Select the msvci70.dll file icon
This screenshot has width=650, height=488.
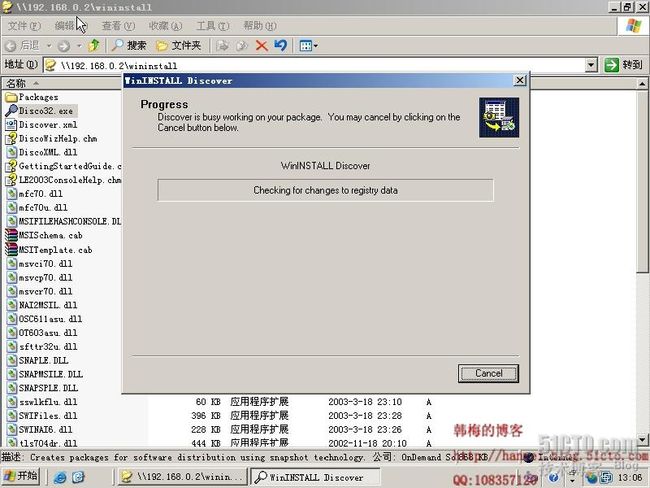(x=12, y=264)
